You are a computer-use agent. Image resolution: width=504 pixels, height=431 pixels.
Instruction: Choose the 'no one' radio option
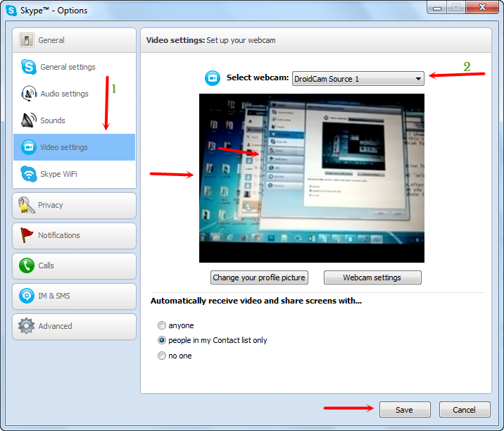pyautogui.click(x=162, y=356)
